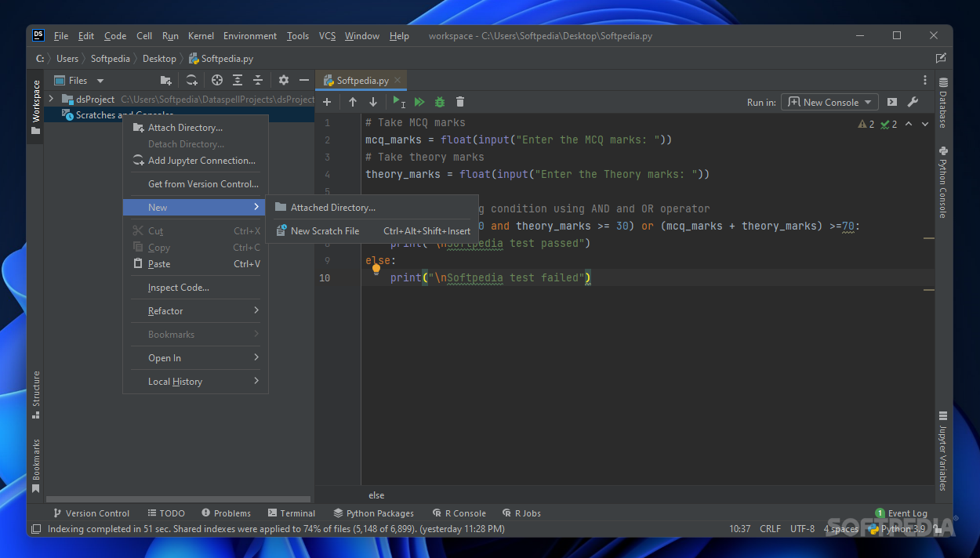Open the Problems tool window
Viewport: 980px width, 558px height.
click(x=227, y=513)
